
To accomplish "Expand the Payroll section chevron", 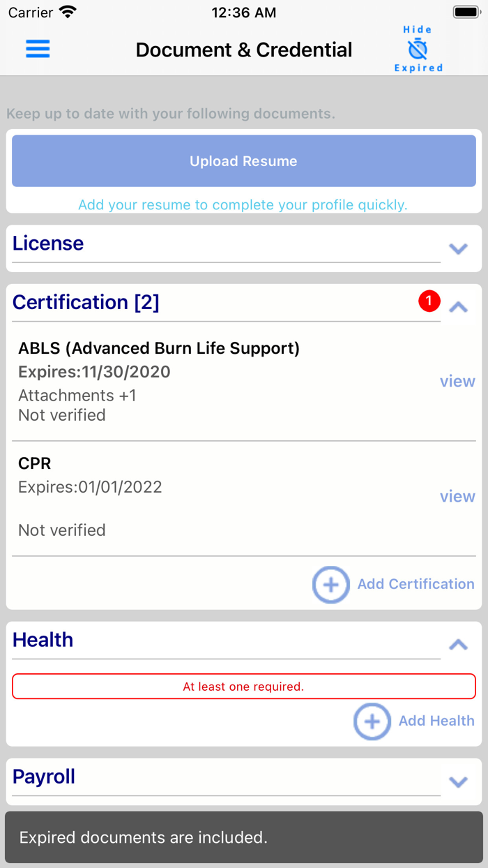I will tap(458, 781).
